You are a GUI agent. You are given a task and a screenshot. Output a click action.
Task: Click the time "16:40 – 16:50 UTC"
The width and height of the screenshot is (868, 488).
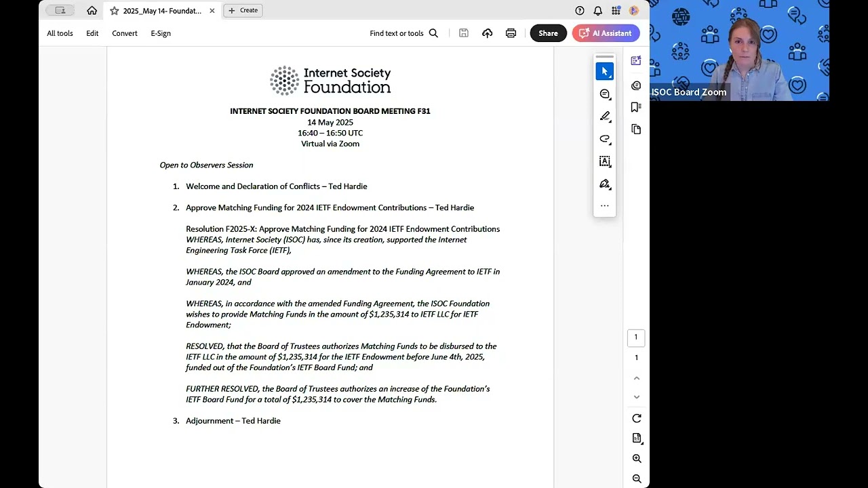[330, 134]
